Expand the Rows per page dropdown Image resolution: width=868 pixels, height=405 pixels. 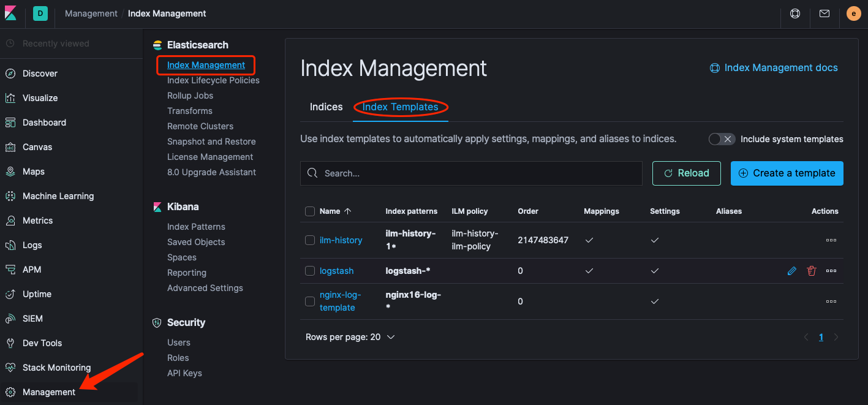click(x=350, y=337)
